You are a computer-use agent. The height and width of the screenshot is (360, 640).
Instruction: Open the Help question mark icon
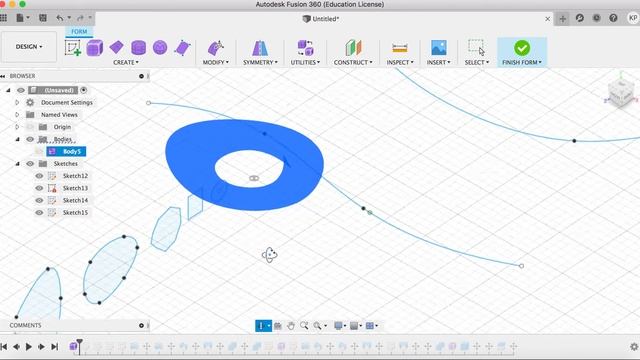[x=613, y=18]
